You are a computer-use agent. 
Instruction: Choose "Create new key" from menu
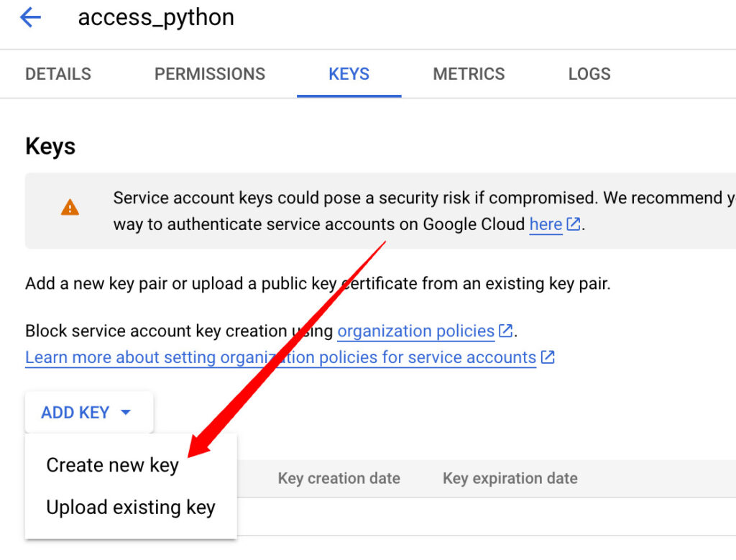(112, 465)
